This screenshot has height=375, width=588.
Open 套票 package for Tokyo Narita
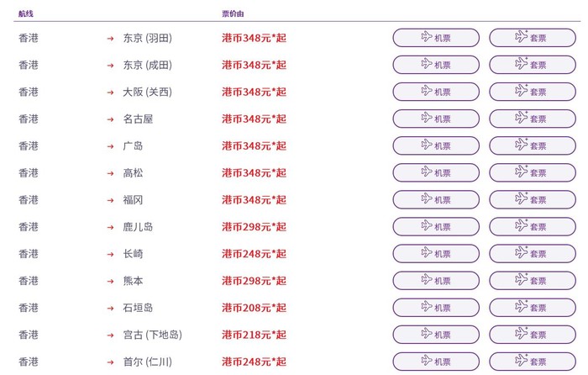pyautogui.click(x=532, y=65)
